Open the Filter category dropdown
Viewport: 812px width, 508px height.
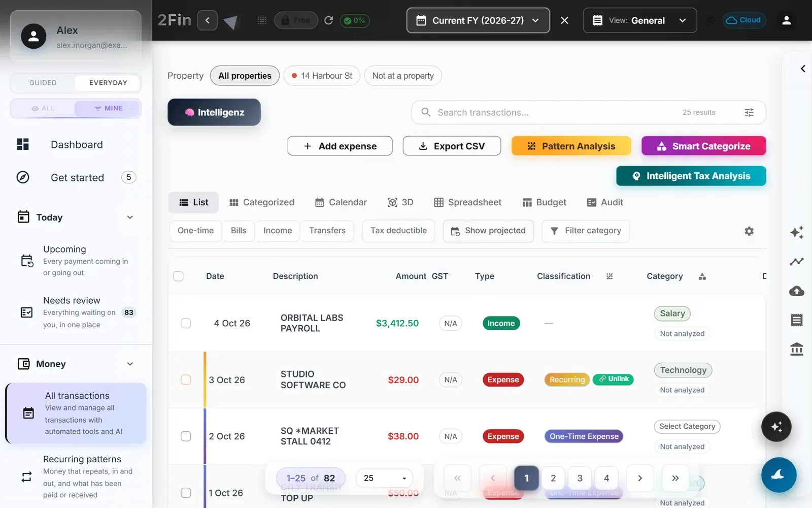coord(586,231)
